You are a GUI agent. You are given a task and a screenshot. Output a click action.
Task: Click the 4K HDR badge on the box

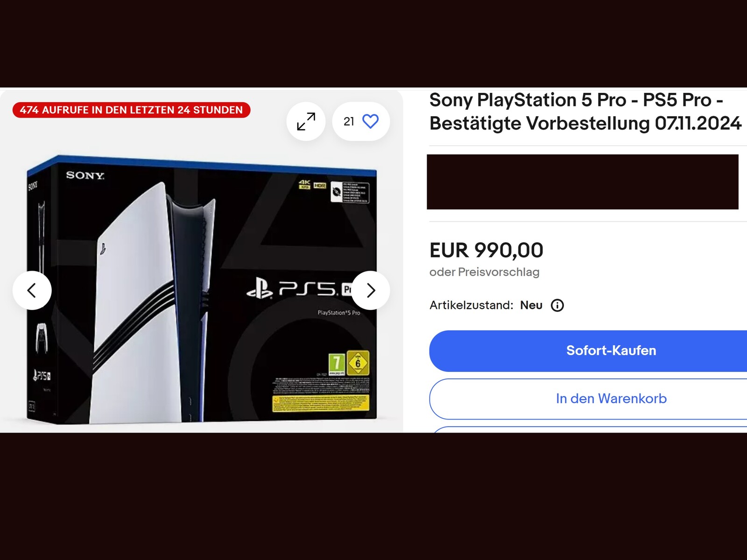(x=312, y=185)
